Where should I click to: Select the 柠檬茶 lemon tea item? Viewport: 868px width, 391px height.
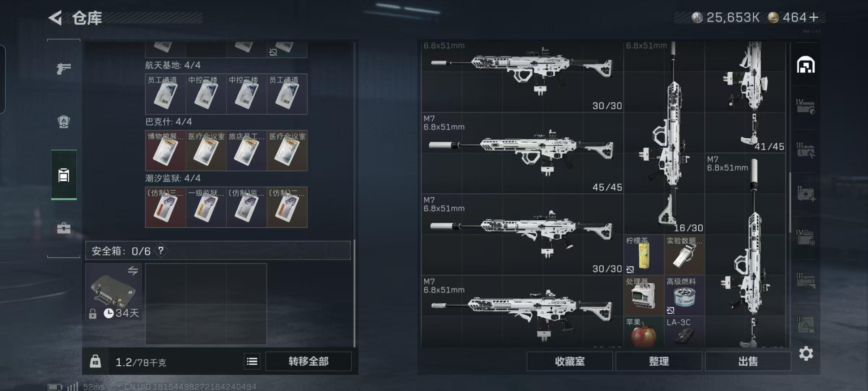click(644, 255)
